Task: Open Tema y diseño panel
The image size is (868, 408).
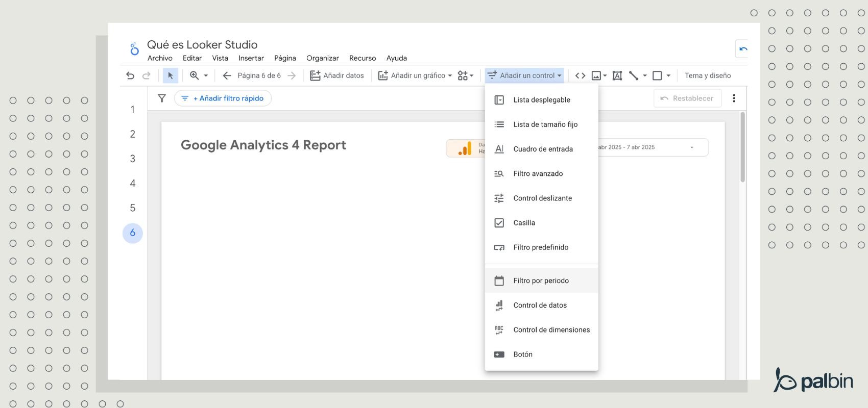Action: (x=708, y=75)
